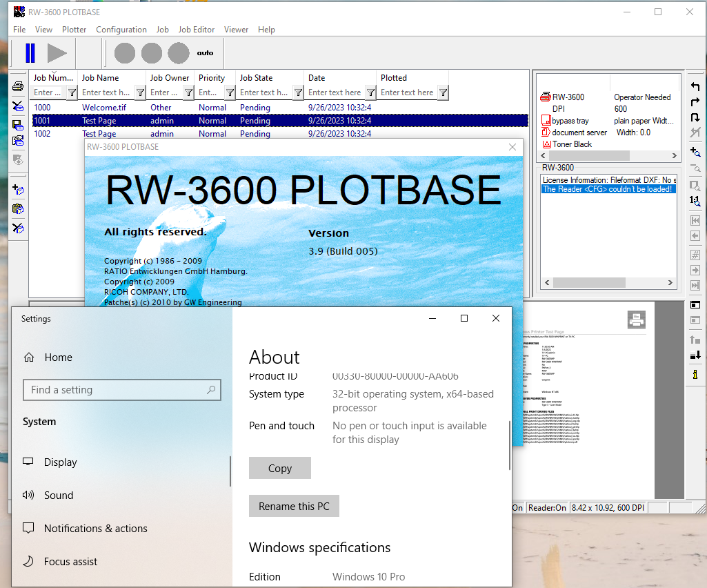Open the Job State column filter funnel
The height and width of the screenshot is (588, 707).
coord(298,92)
